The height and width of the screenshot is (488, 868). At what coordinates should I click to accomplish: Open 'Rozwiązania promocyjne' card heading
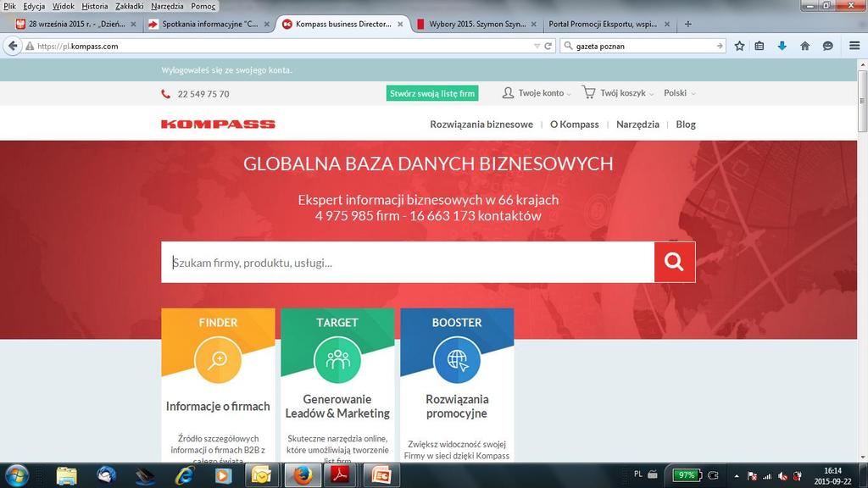pyautogui.click(x=457, y=406)
